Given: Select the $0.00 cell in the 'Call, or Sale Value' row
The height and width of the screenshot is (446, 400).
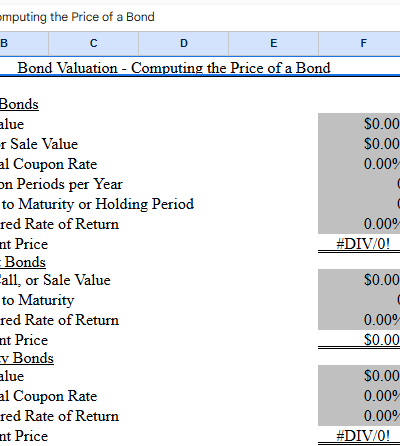Looking at the screenshot, I should (359, 280).
